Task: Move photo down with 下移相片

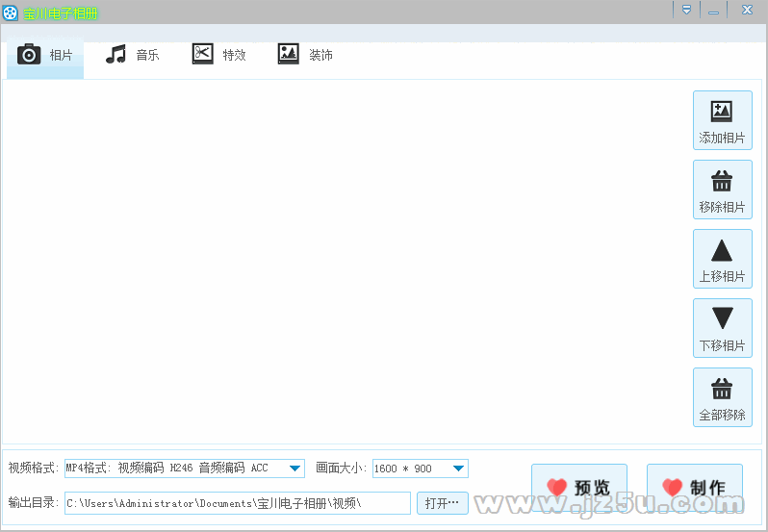Action: (x=723, y=328)
